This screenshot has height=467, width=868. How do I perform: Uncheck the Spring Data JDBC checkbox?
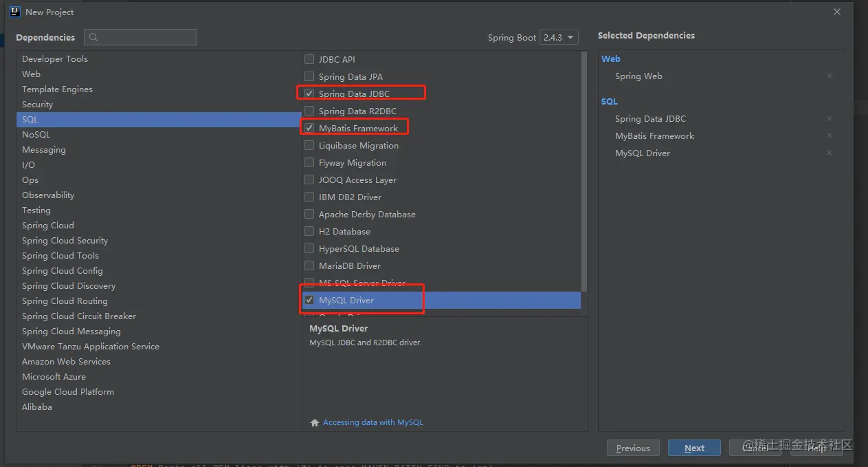coord(309,94)
